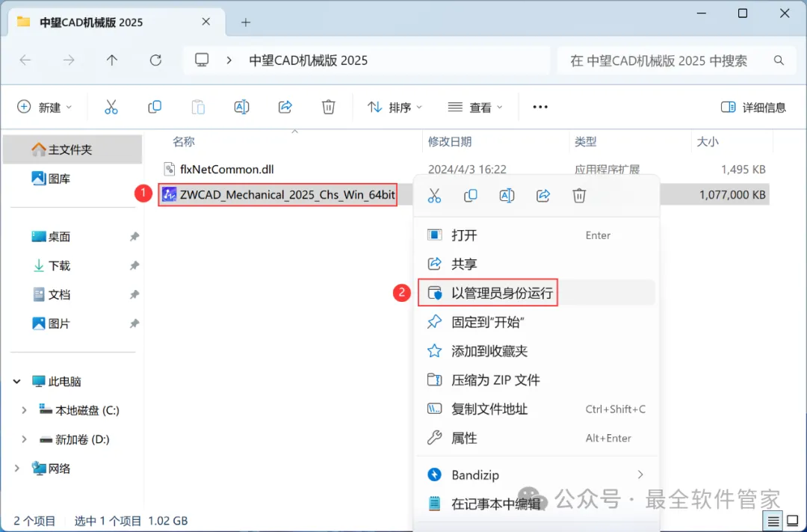Viewport: 807px width, 532px height.
Task: Open a new tab with the plus button
Action: [246, 22]
